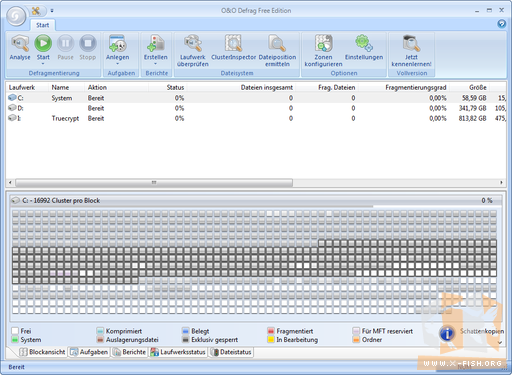Expand legend chevron below Schattenkopien
Screen dimensions: 512x375
coord(500,342)
